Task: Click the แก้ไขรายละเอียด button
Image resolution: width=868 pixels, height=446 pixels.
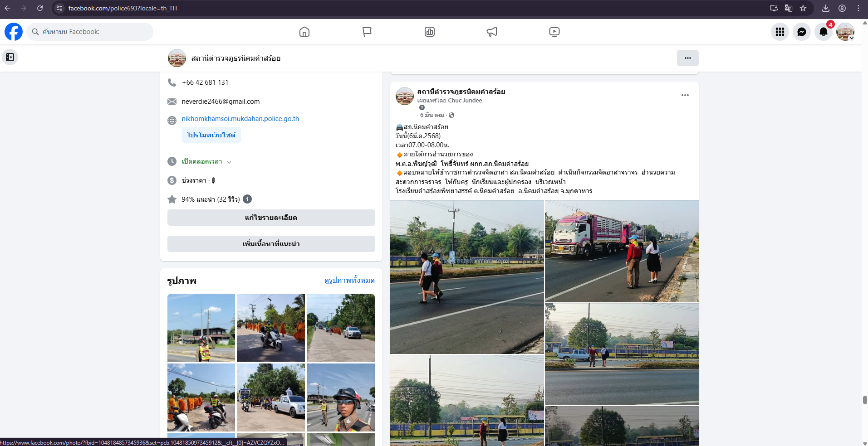Action: tap(271, 218)
